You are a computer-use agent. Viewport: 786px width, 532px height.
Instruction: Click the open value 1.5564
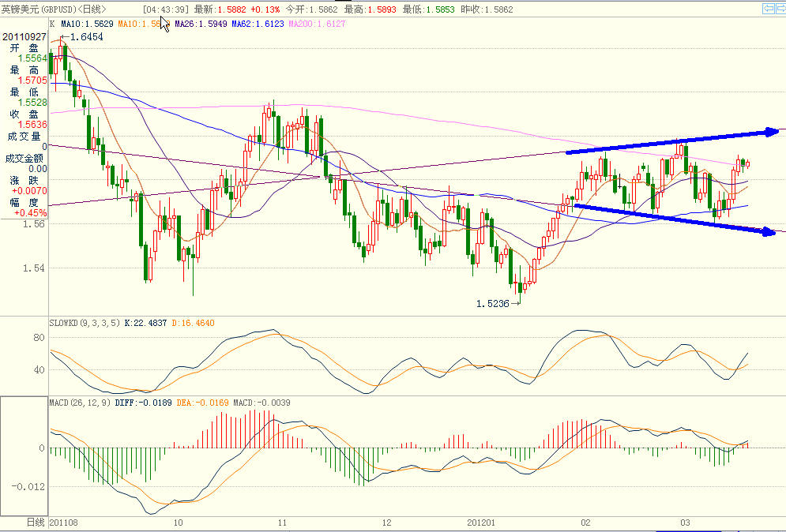click(32, 58)
